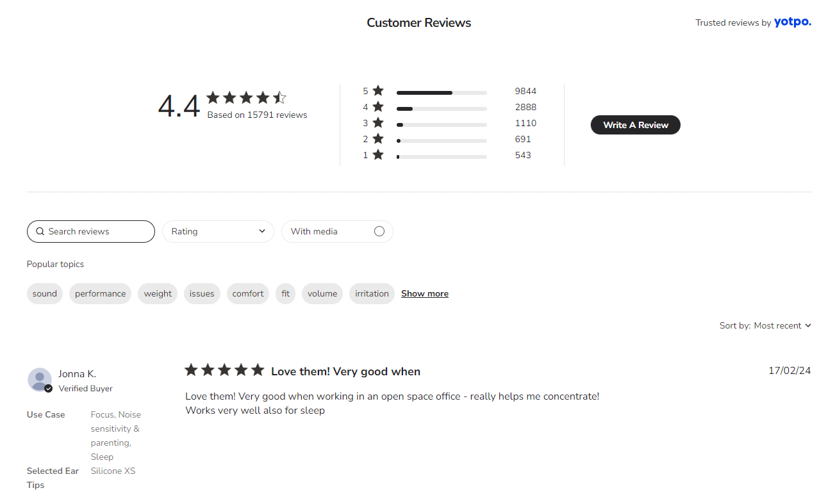This screenshot has height=504, width=835.
Task: Open the Rating filter dropdown
Action: 218,232
